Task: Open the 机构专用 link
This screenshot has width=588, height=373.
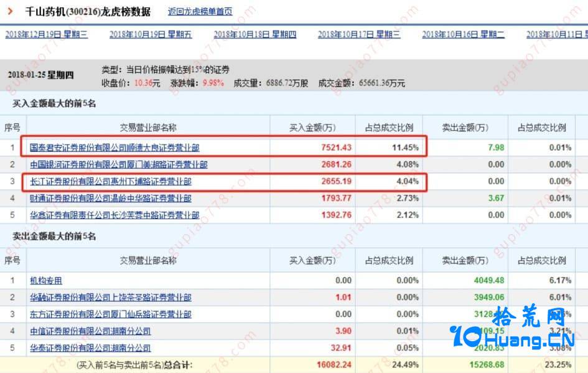Action: click(x=46, y=280)
